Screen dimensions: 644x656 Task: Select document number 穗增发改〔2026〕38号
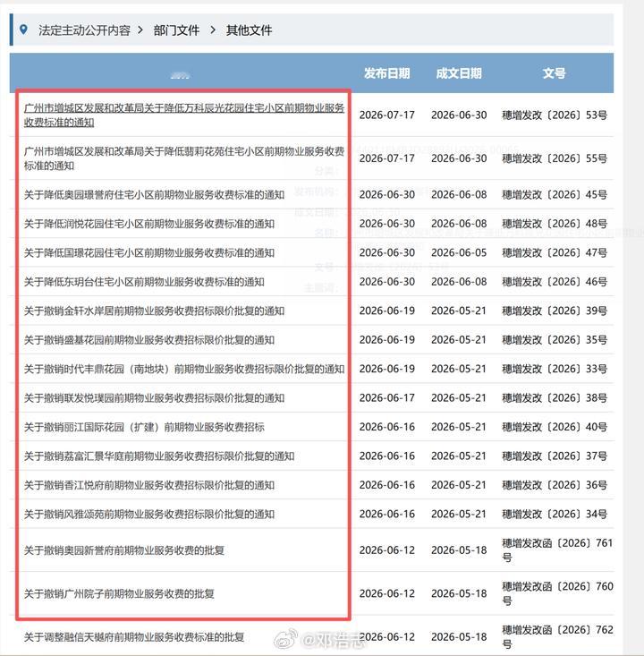(x=554, y=398)
